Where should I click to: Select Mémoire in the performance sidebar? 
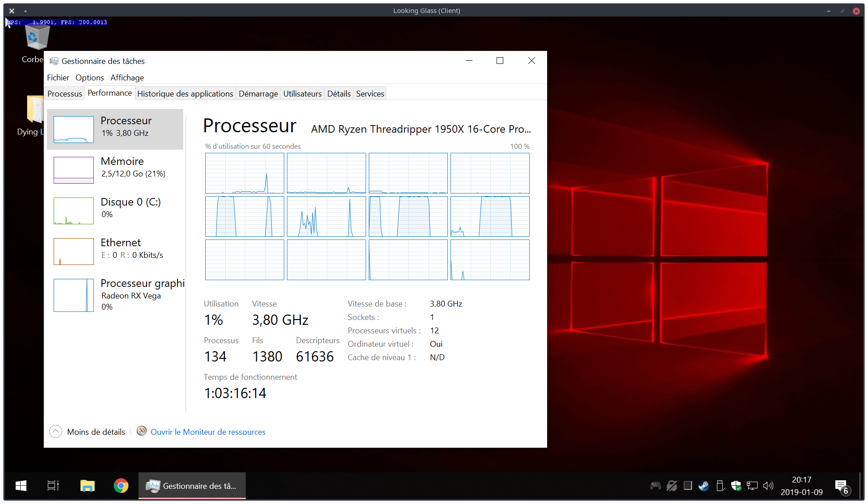[x=115, y=170]
